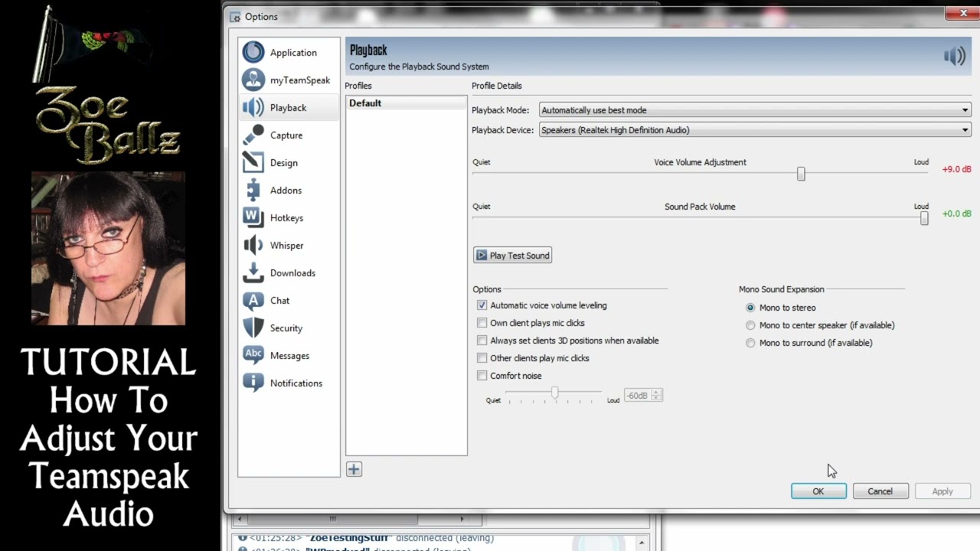Select Mono to stereo radio button

tap(750, 308)
